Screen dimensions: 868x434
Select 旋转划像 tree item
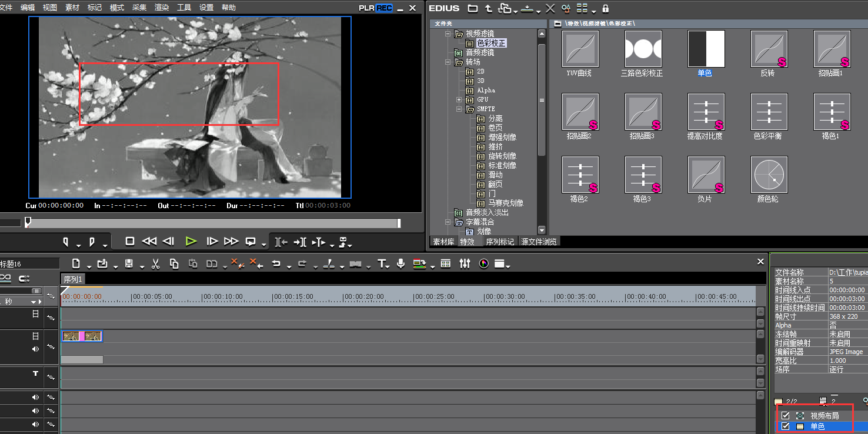point(502,156)
